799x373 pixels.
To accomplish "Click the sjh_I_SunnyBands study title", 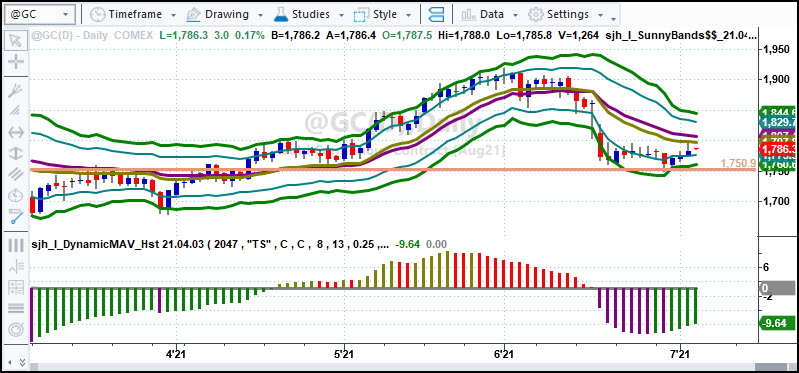I will click(x=680, y=36).
